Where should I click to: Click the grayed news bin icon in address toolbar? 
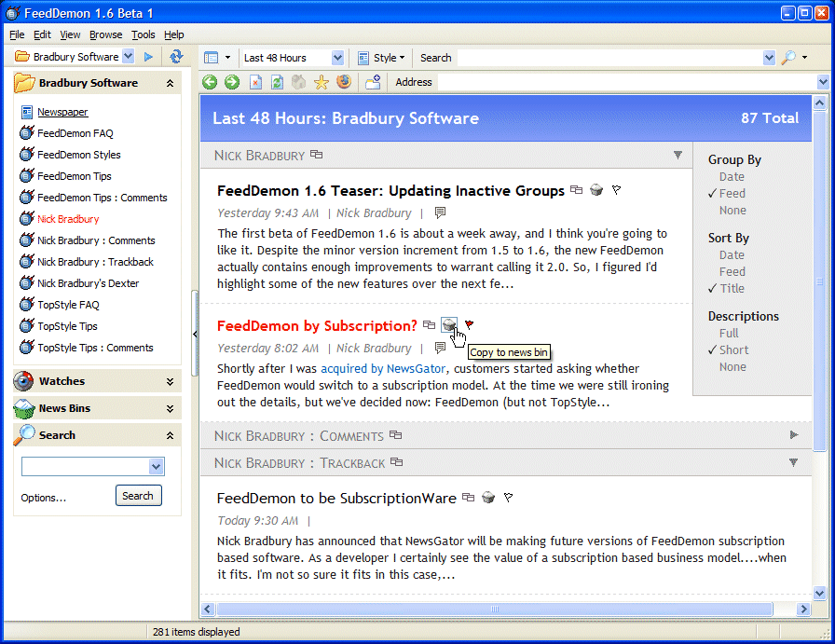[299, 82]
